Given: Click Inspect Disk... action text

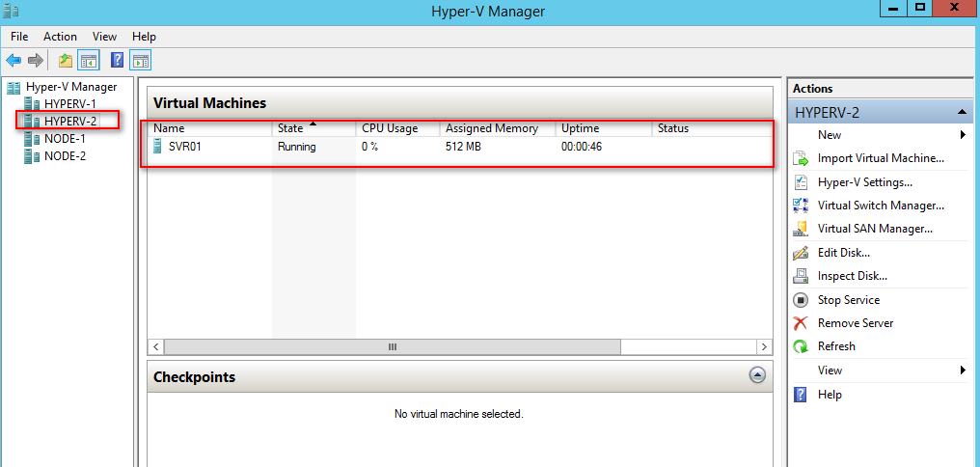Looking at the screenshot, I should click(853, 276).
